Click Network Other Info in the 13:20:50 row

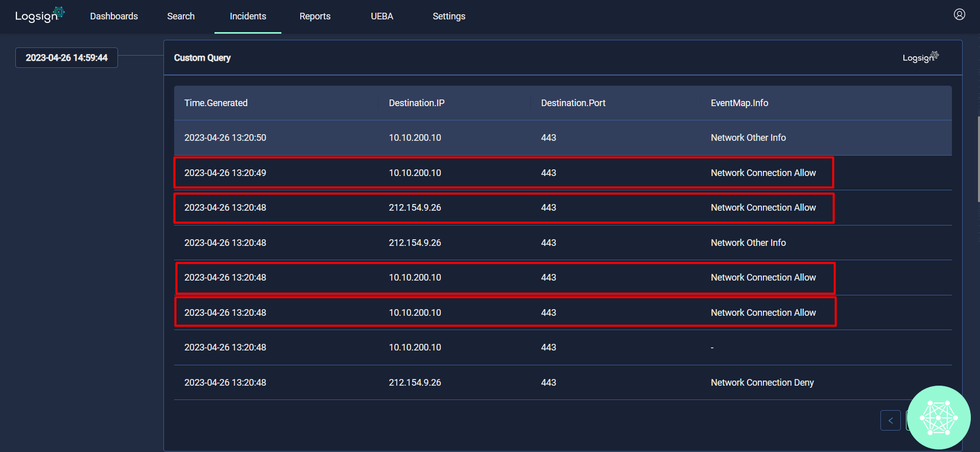coord(748,138)
